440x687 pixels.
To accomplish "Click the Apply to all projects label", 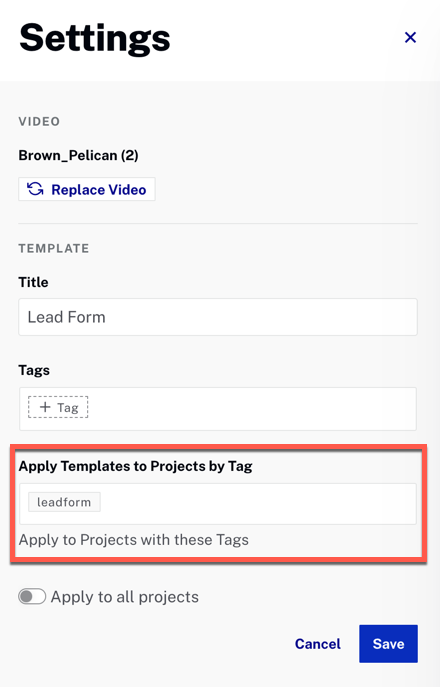I will (125, 597).
